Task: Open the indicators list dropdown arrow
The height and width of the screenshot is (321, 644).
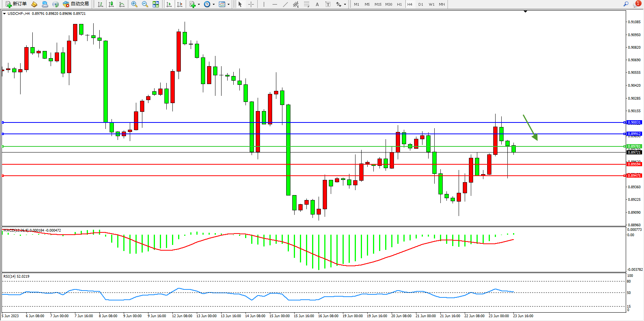Action: [x=199, y=5]
